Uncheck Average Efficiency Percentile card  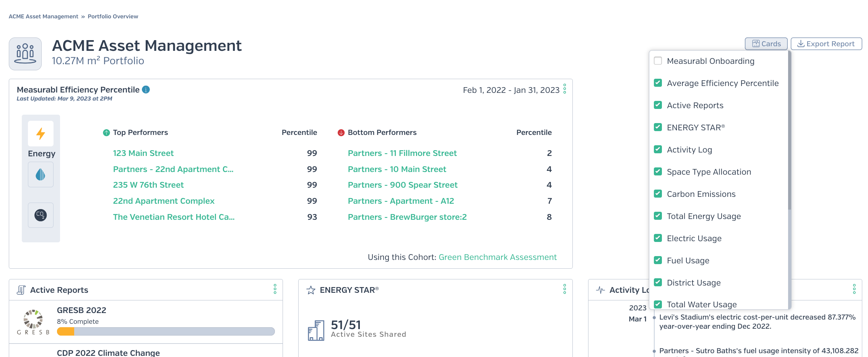(658, 83)
